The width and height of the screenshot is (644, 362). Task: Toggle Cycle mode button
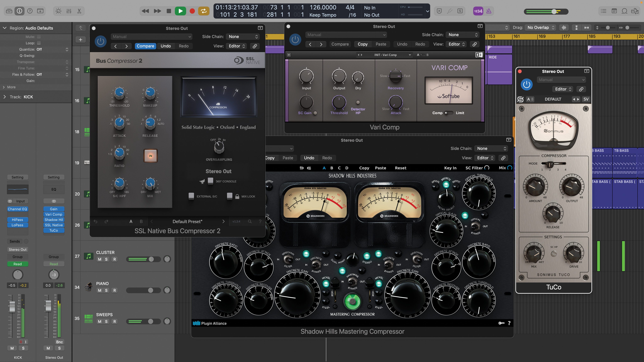pyautogui.click(x=204, y=11)
